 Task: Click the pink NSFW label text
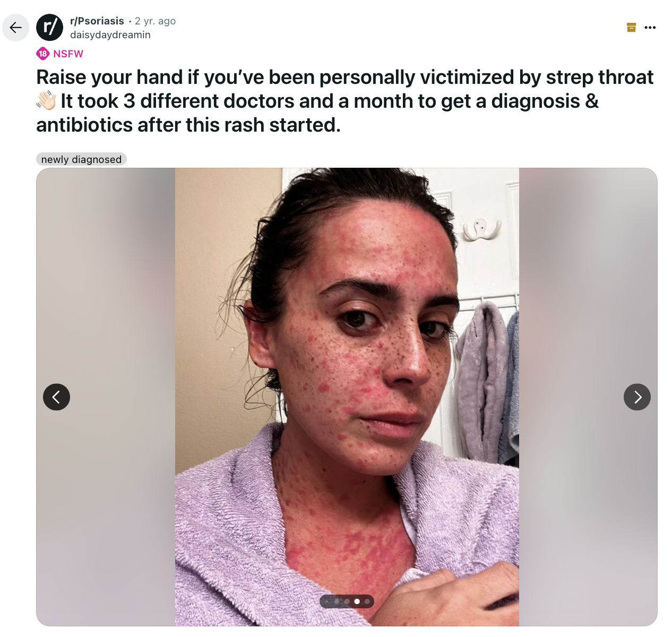click(x=68, y=54)
